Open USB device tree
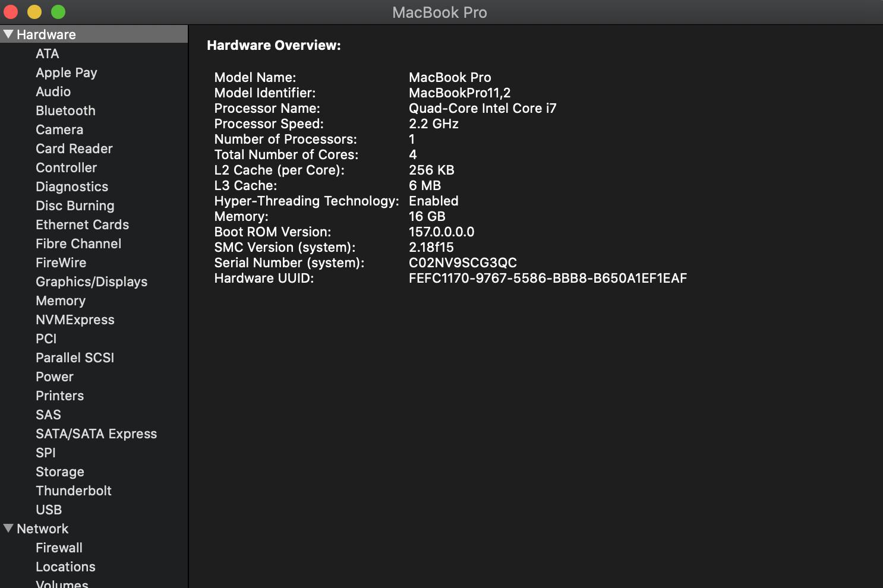The image size is (883, 588). click(x=49, y=510)
